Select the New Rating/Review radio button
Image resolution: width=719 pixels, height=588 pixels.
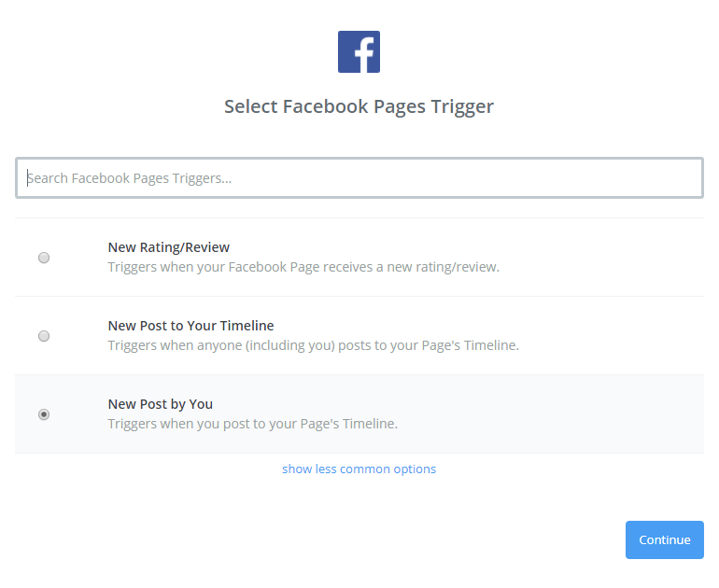point(44,258)
